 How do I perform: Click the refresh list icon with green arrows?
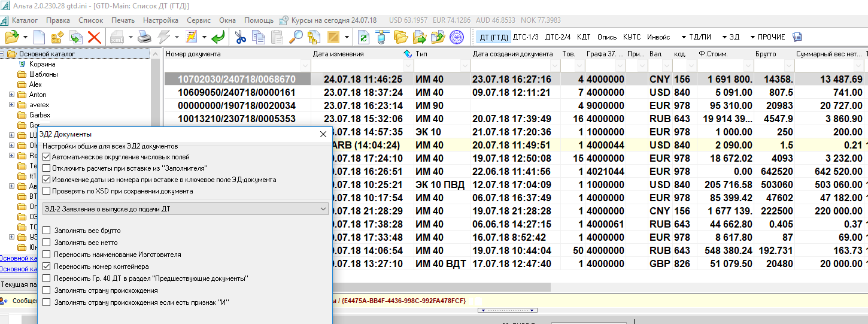click(x=363, y=37)
